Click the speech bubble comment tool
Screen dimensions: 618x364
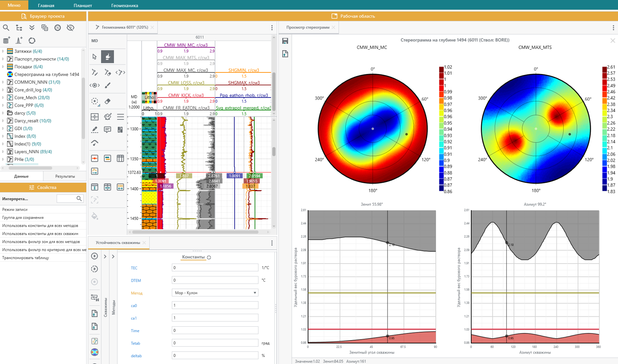pos(108,130)
